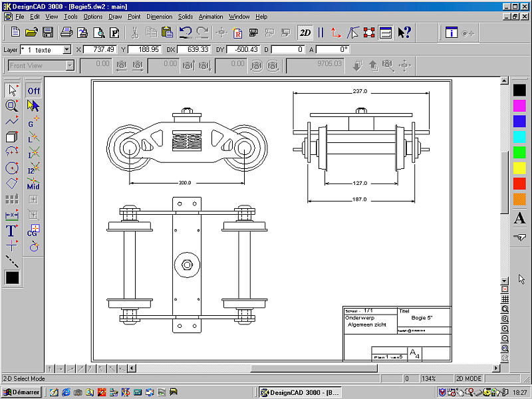Expand the Front View dropdown

[70, 65]
